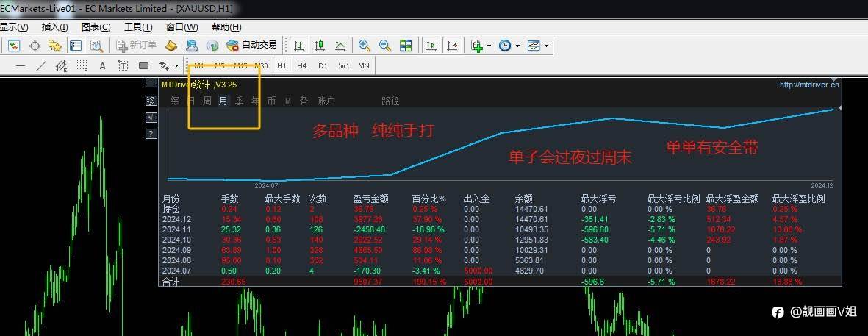Select the text label T tool
The image size is (868, 336).
click(x=123, y=66)
